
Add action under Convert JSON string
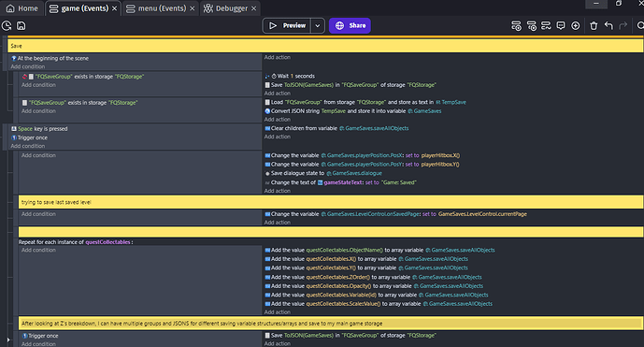(278, 120)
